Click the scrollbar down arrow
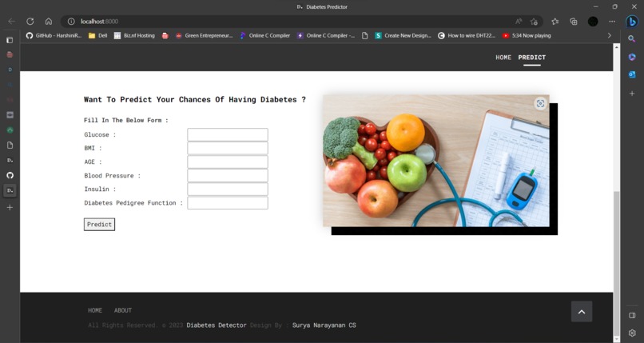The height and width of the screenshot is (343, 644). tap(617, 339)
